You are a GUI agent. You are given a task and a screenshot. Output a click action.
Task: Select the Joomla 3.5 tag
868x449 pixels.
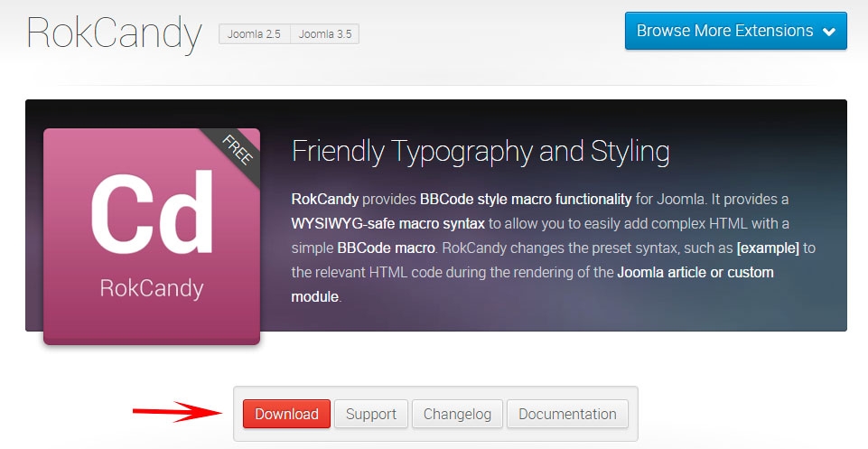point(325,33)
